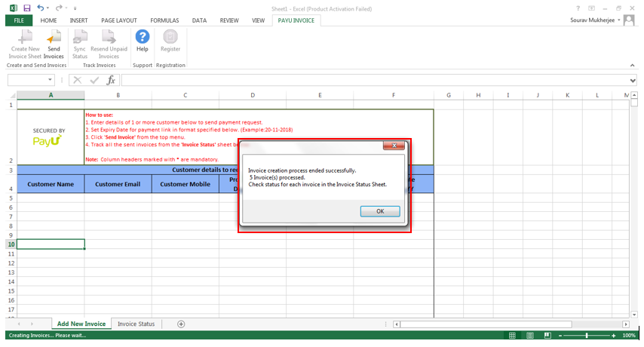Image resolution: width=644 pixels, height=347 pixels.
Task: Select the PAYU INVOICE tab
Action: 296,20
